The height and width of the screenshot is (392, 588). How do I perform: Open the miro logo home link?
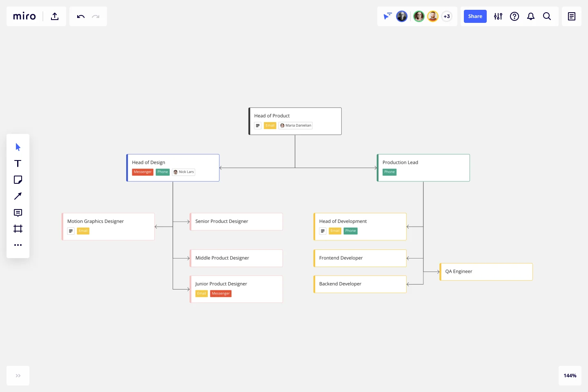point(24,16)
